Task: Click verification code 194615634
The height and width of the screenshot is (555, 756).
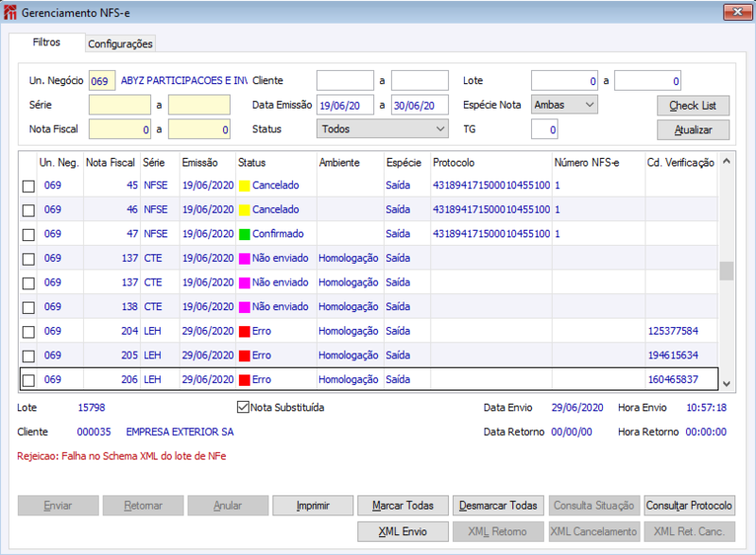Action: [673, 355]
